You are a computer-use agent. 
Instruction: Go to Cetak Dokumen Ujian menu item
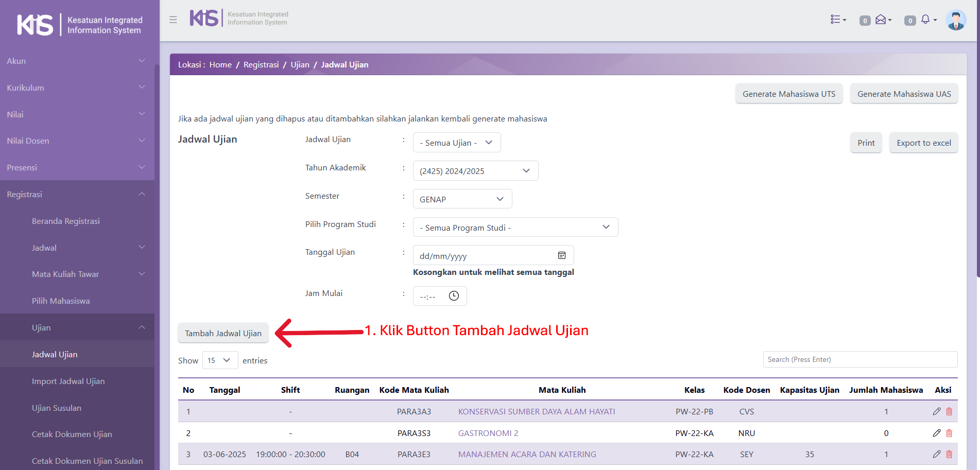point(72,434)
